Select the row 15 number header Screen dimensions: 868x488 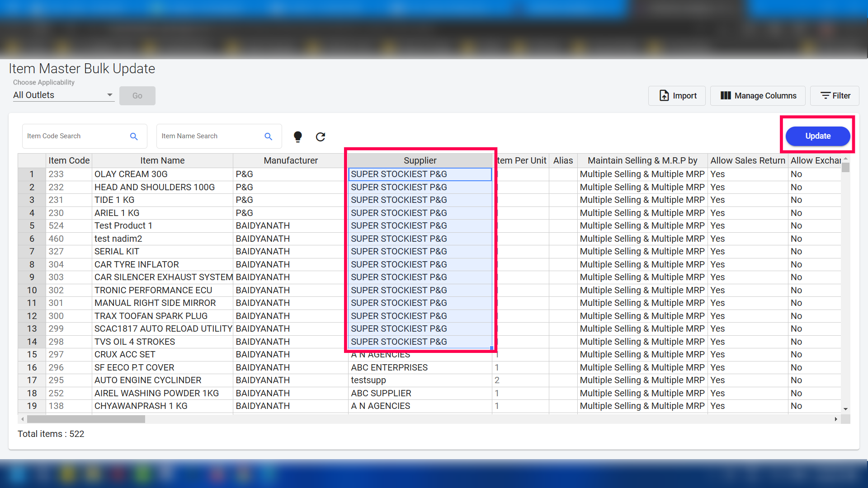click(x=32, y=354)
